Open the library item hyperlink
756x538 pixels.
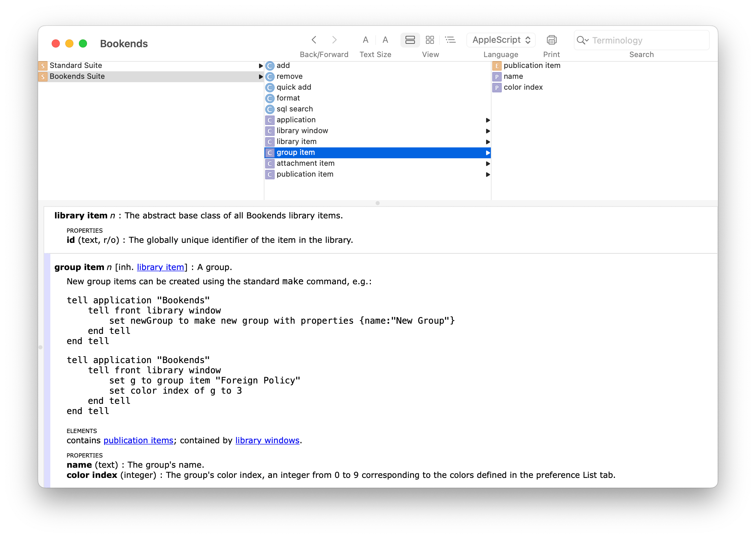point(160,267)
